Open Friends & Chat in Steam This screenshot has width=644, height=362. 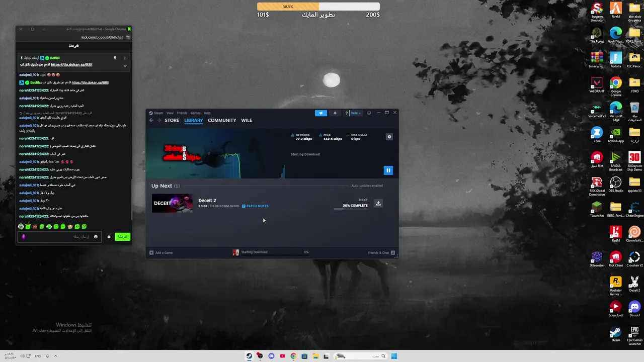[x=381, y=252]
